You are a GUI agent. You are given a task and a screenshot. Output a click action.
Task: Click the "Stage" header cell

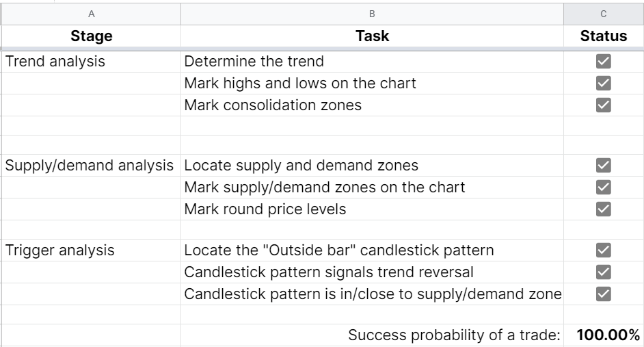(x=91, y=36)
